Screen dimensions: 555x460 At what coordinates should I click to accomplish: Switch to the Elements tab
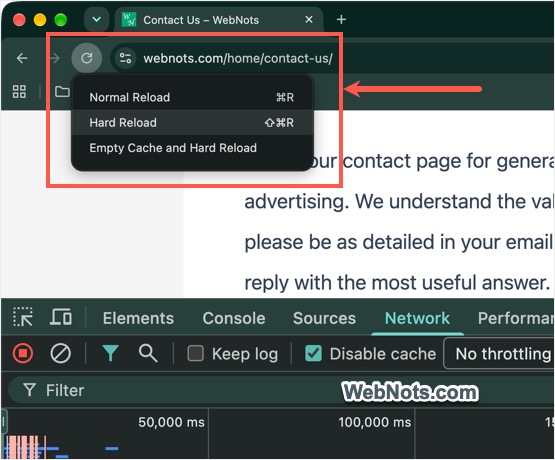pyautogui.click(x=138, y=318)
